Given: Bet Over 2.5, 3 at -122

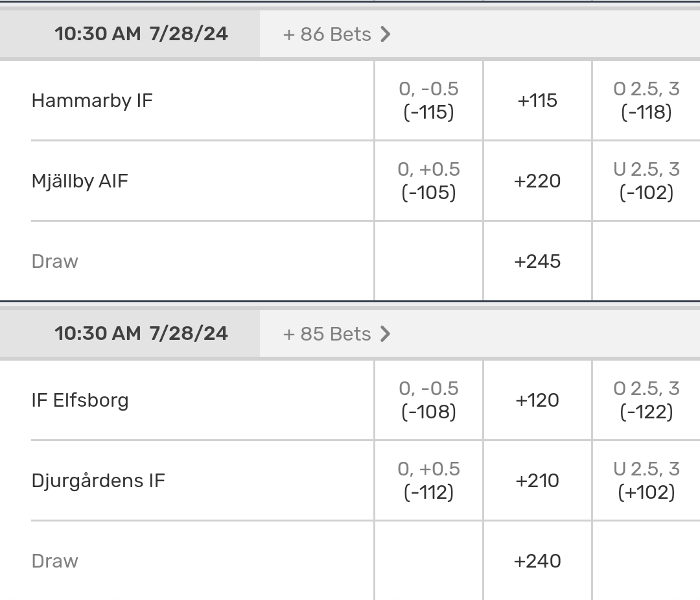Looking at the screenshot, I should pyautogui.click(x=646, y=400).
